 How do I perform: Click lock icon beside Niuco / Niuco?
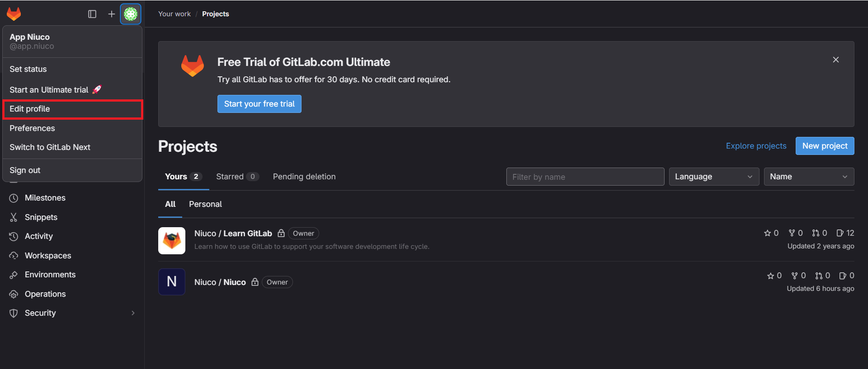(255, 282)
